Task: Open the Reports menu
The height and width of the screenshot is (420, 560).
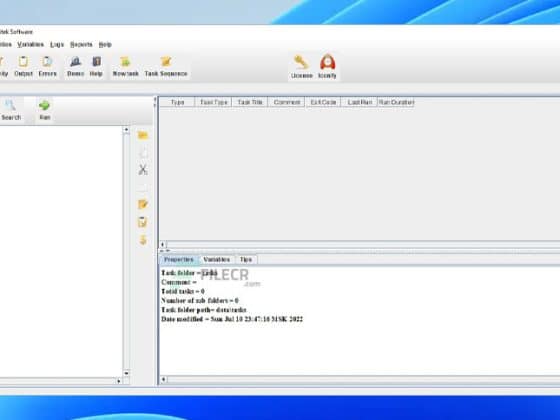Action: 81,45
